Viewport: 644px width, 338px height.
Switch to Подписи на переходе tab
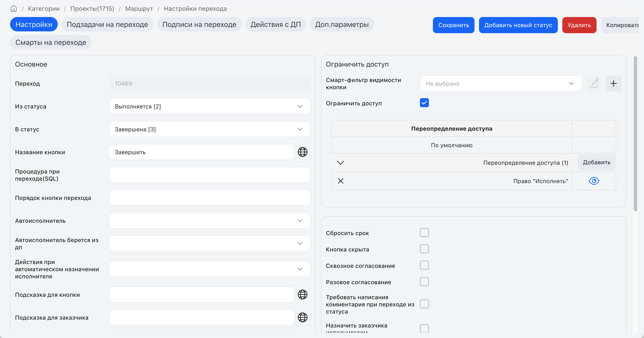pyautogui.click(x=199, y=24)
